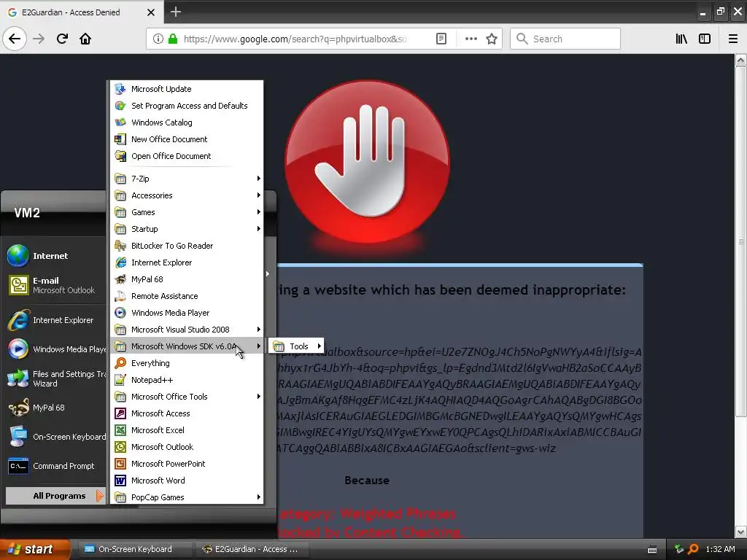Click the system tray clock

tap(720, 549)
